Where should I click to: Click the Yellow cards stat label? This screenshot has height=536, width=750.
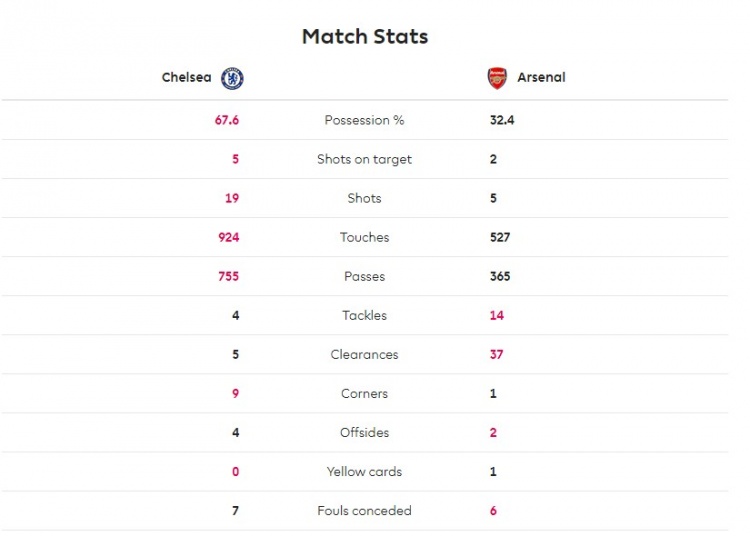click(364, 471)
